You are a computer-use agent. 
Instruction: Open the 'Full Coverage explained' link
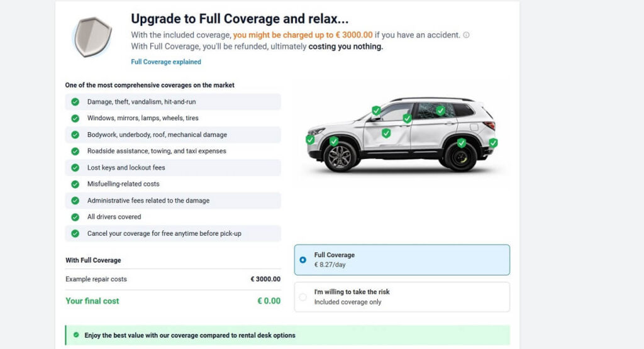pos(166,62)
